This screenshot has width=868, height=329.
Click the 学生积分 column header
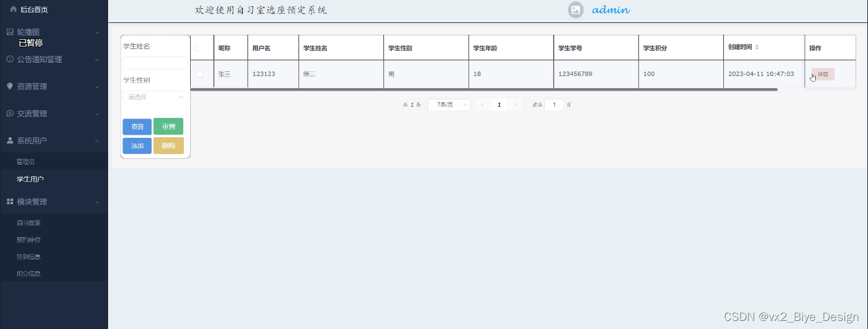(681, 48)
